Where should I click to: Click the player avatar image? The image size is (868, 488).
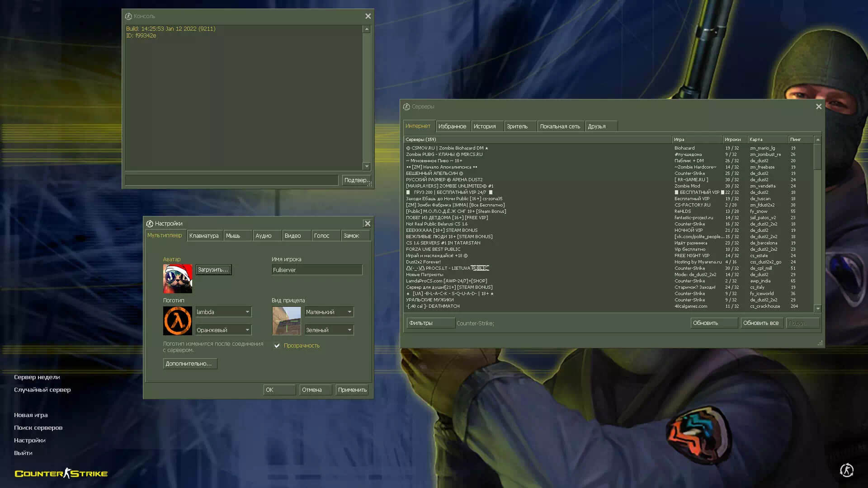177,279
